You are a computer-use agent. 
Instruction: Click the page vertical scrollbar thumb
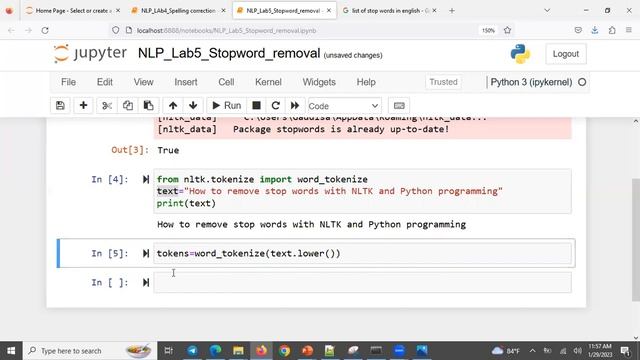tap(636, 240)
